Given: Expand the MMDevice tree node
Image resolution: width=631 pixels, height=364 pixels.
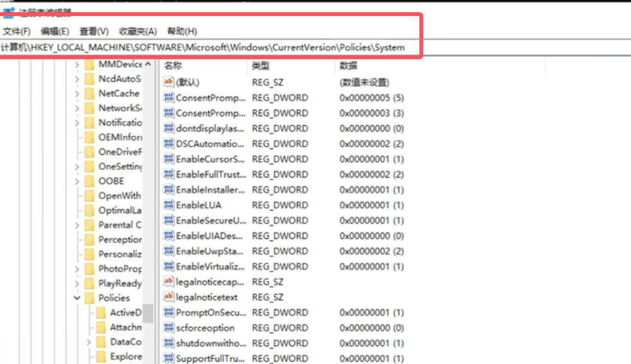Looking at the screenshot, I should point(77,65).
